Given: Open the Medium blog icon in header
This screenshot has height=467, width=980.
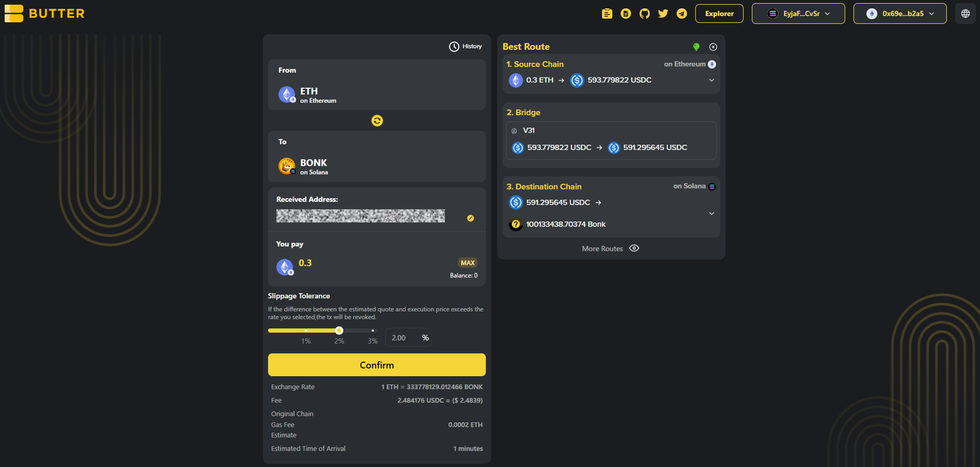Looking at the screenshot, I should pos(625,14).
